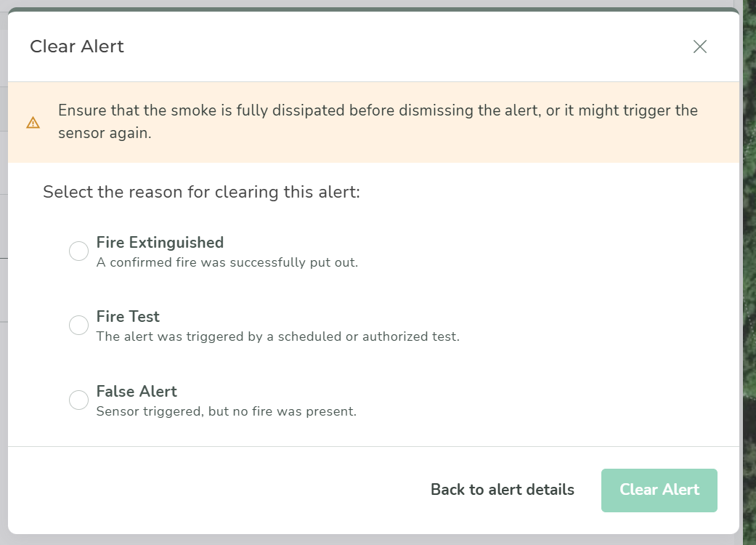Click the orange warning triangle icon
The height and width of the screenshot is (545, 756).
(x=33, y=123)
